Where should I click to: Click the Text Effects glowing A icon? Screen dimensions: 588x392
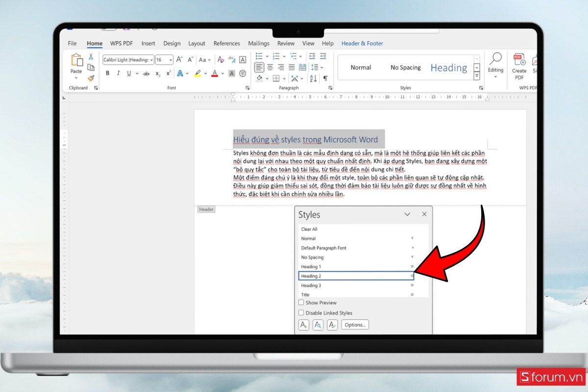tap(180, 73)
